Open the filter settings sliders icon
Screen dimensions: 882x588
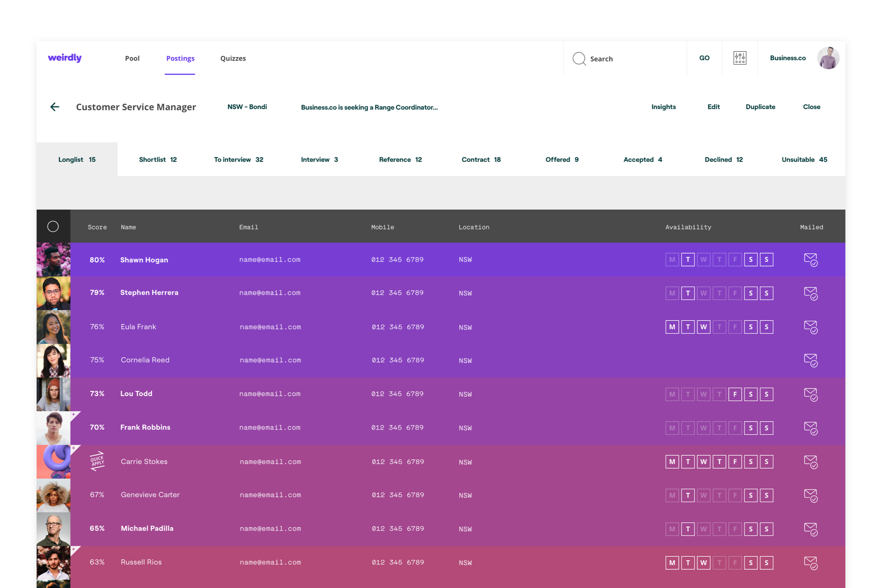[x=739, y=58]
